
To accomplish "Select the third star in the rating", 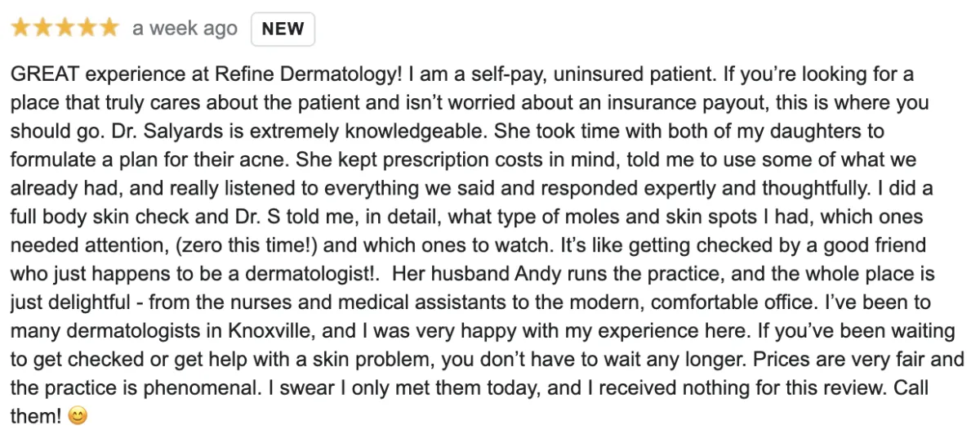I will click(65, 29).
